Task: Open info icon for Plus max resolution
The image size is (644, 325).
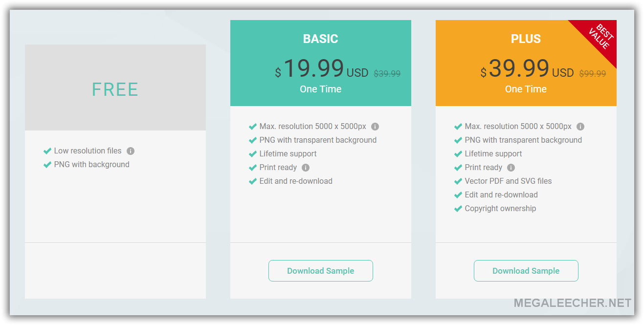Action: click(x=580, y=127)
